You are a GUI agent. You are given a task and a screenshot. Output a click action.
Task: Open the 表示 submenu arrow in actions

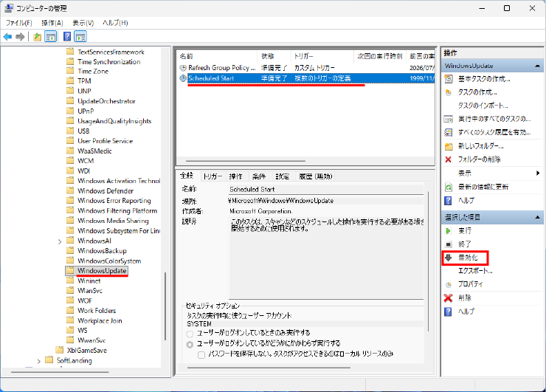[x=538, y=173]
